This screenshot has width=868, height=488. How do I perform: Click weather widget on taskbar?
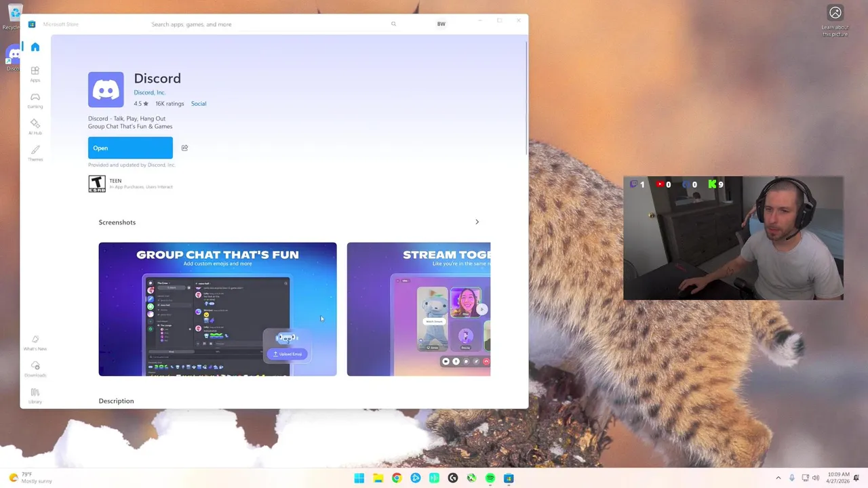tap(31, 478)
